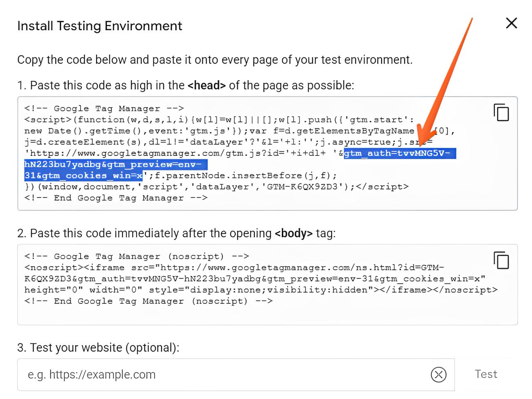This screenshot has width=532, height=399.
Task: Click the 'height="0" width="0"' style line
Action: [x=261, y=290]
